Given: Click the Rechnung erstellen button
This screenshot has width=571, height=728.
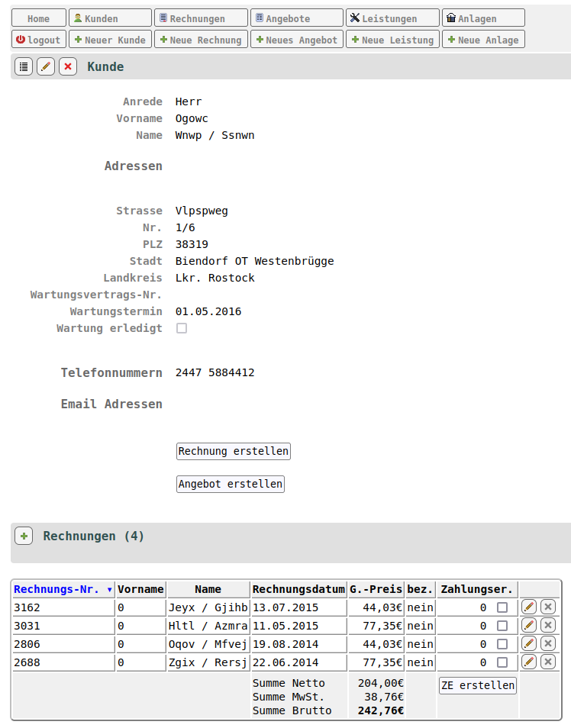Looking at the screenshot, I should point(234,451).
